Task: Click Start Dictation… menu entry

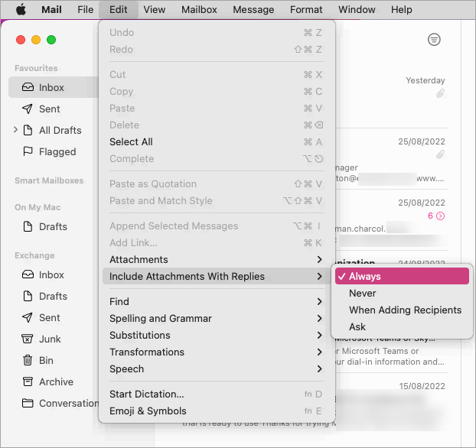Action: coord(147,394)
